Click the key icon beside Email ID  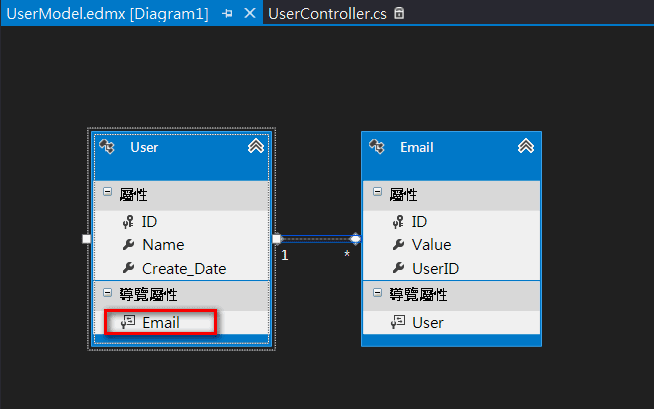coord(396,221)
